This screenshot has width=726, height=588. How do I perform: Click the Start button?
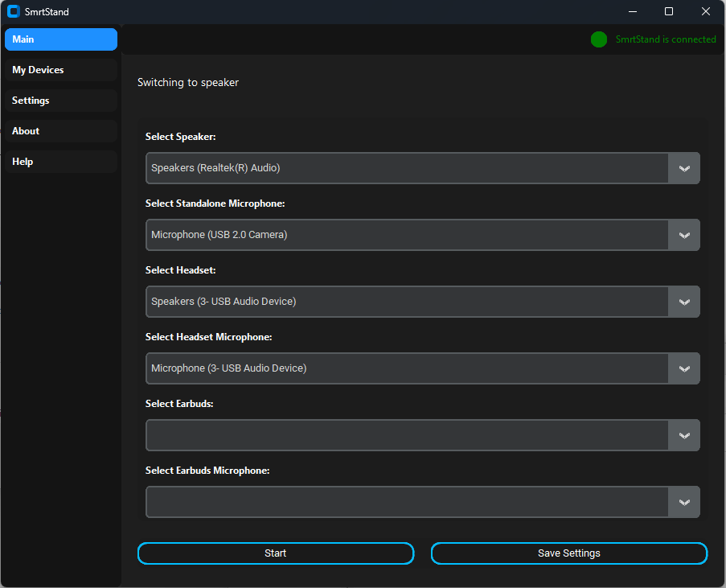[x=276, y=553]
